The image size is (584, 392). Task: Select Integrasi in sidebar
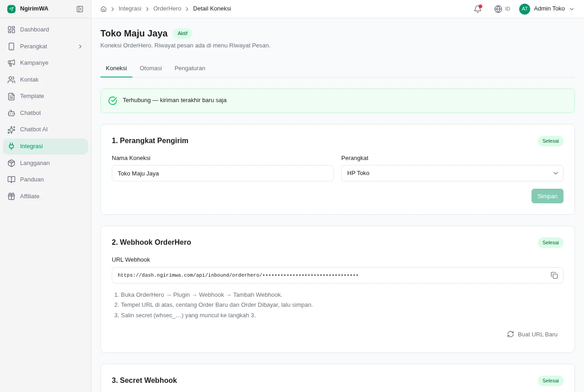(x=45, y=146)
